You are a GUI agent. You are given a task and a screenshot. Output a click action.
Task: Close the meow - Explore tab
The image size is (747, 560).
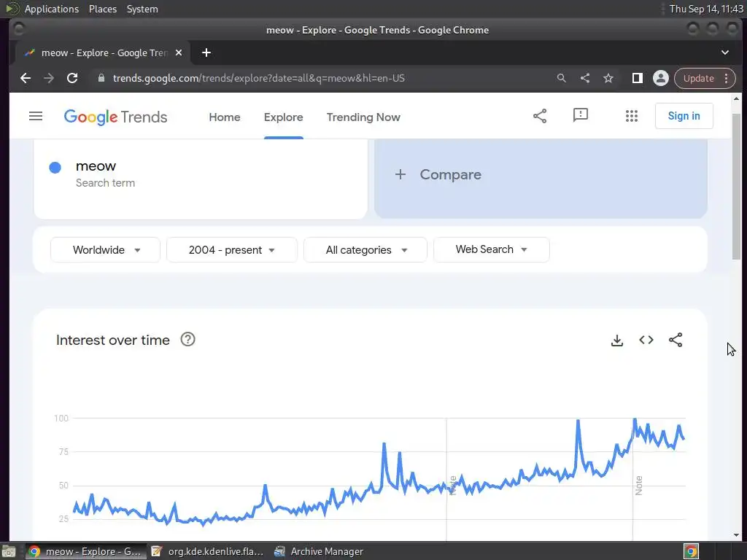point(179,52)
